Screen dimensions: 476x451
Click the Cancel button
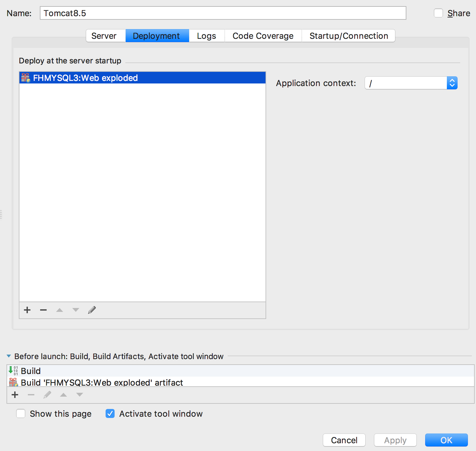pyautogui.click(x=344, y=440)
